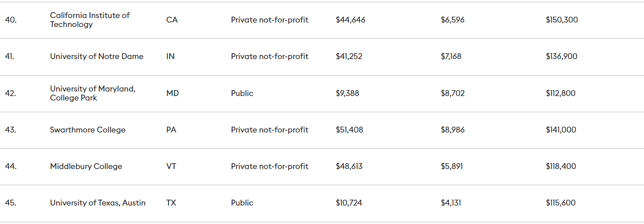Click Texas Austin's Public type cell

[242, 203]
